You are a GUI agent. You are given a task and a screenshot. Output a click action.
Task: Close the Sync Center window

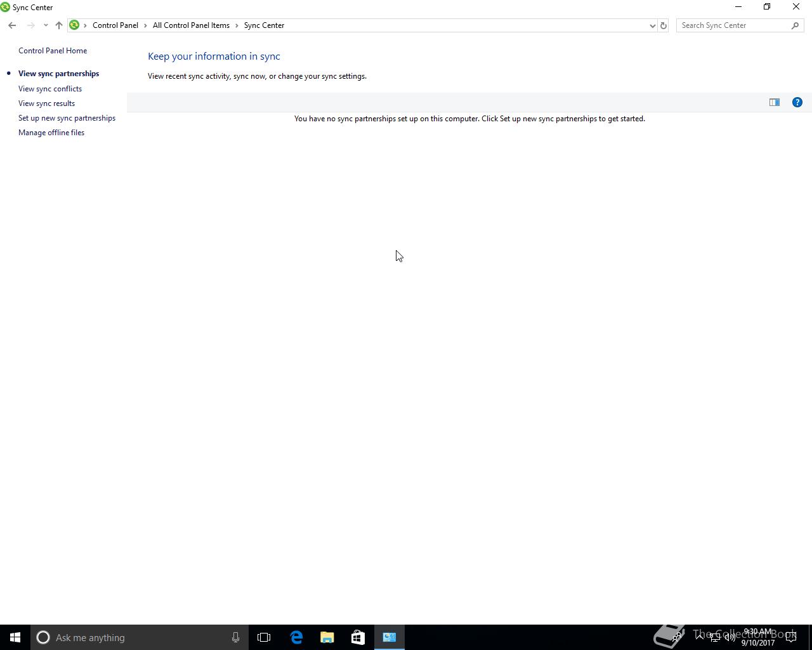pyautogui.click(x=796, y=7)
